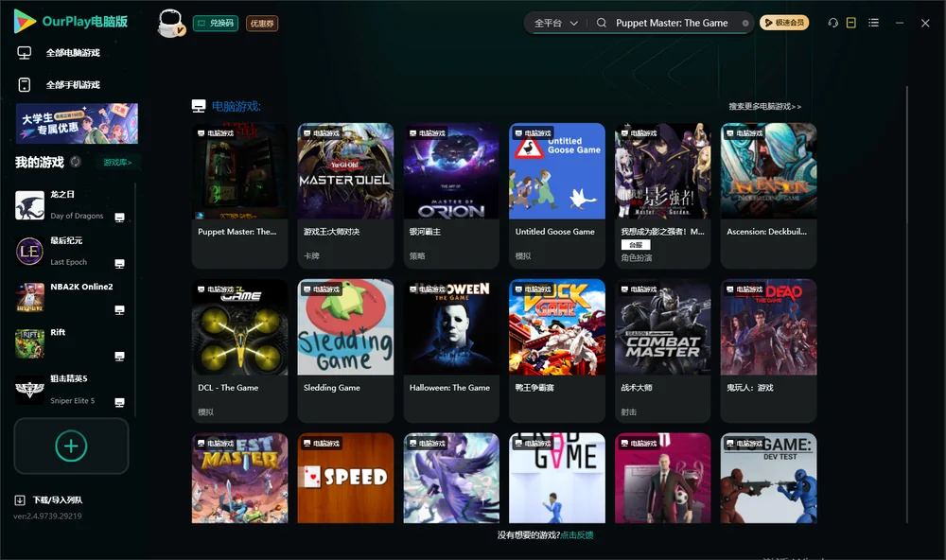Click the PC icon beside NBA2K Online2
The width and height of the screenshot is (946, 560).
pos(119,310)
